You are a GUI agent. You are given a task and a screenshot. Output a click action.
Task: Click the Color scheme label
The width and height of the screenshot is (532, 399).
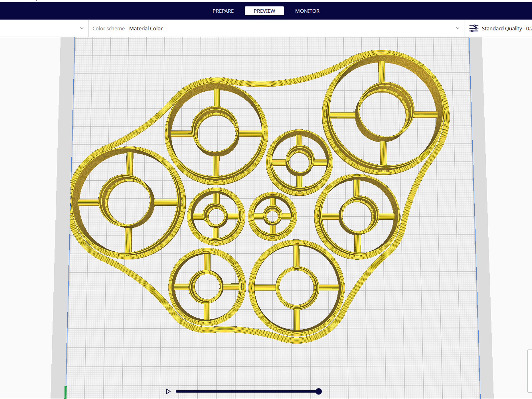(x=109, y=28)
